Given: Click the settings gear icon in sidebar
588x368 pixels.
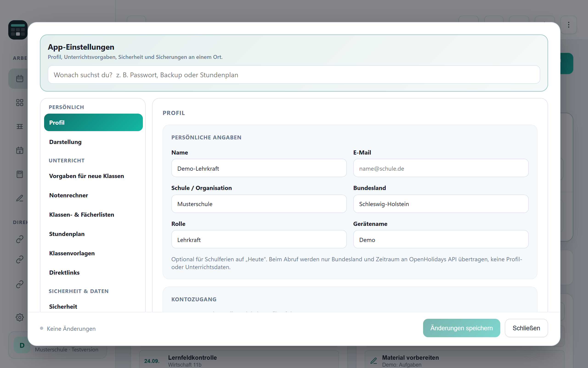Looking at the screenshot, I should click(x=20, y=317).
